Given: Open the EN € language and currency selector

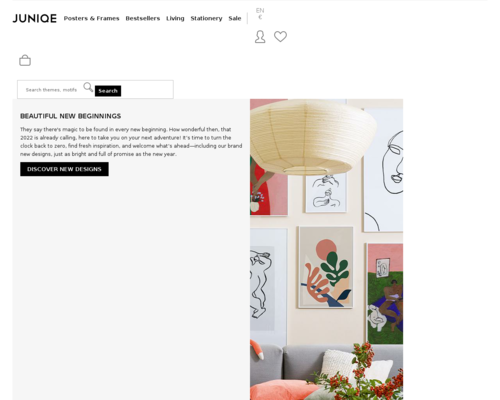Looking at the screenshot, I should (260, 14).
